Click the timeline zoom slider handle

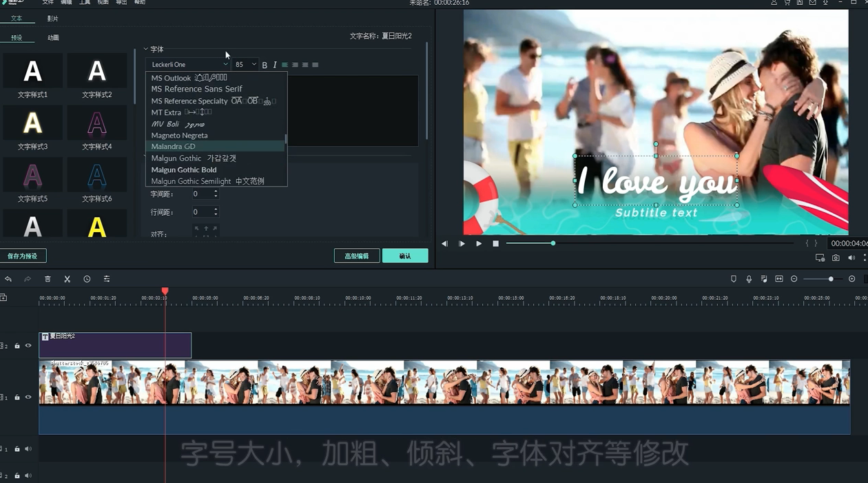click(831, 279)
